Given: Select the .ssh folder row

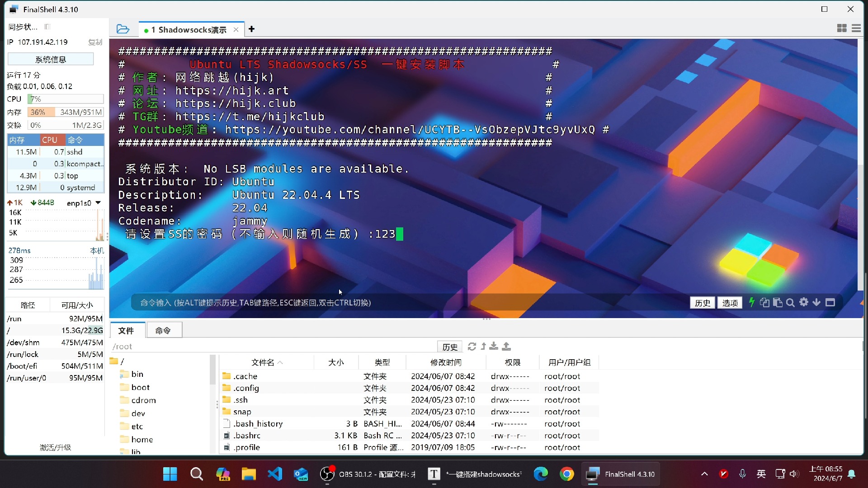Looking at the screenshot, I should (x=409, y=400).
